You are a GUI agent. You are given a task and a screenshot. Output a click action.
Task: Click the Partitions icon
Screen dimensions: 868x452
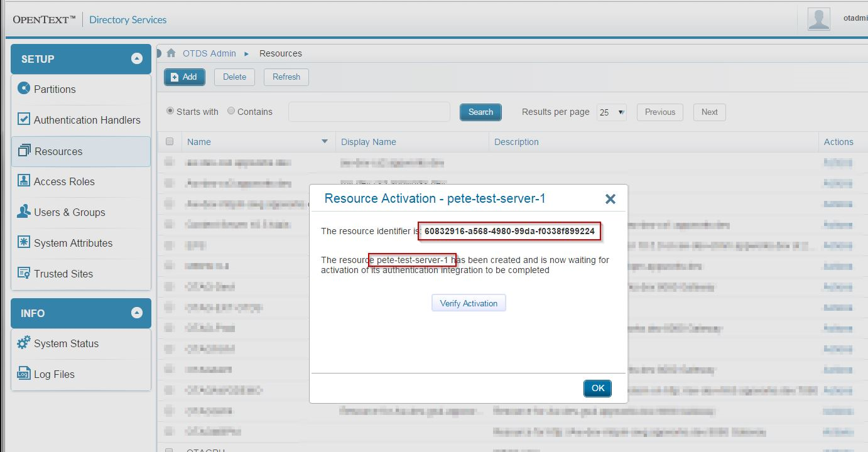24,89
